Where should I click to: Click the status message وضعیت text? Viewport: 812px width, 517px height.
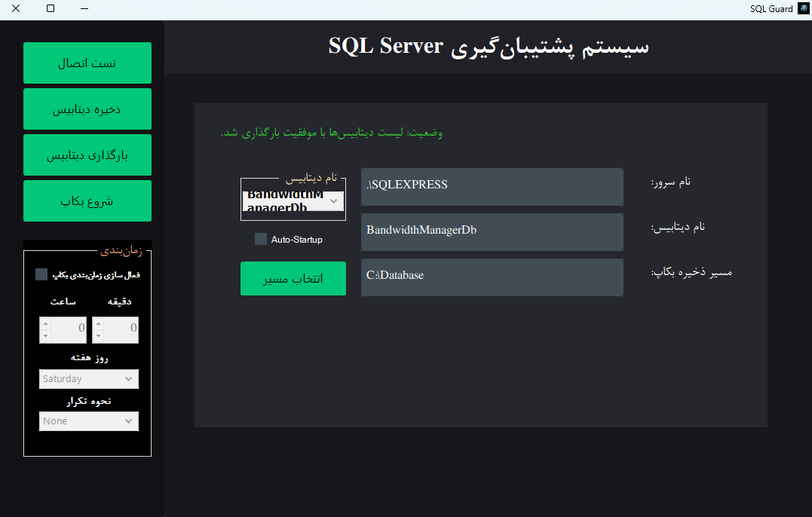click(332, 133)
